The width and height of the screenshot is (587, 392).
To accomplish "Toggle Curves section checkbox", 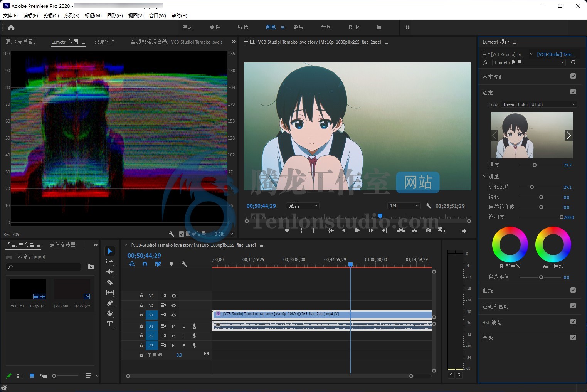I will 573,290.
